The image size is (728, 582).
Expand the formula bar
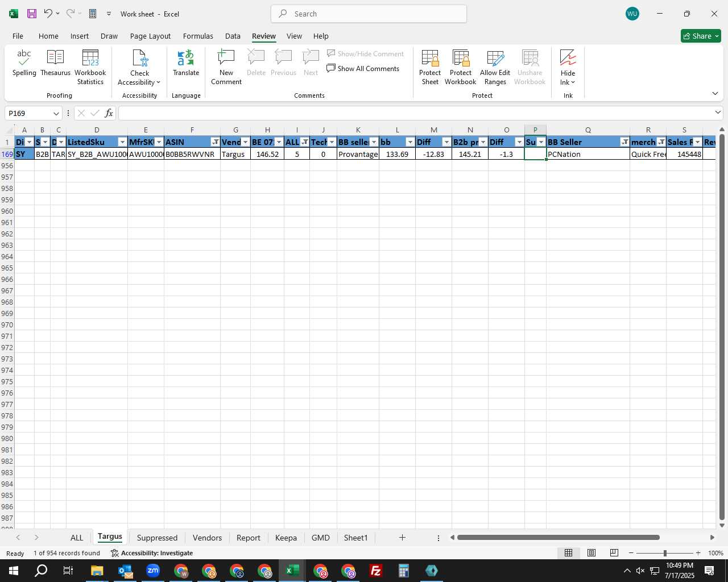coord(718,113)
